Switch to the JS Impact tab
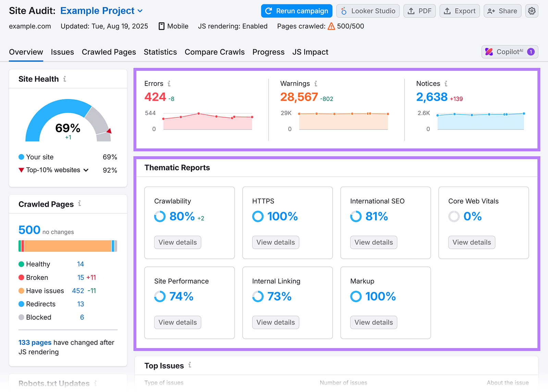The height and width of the screenshot is (392, 548). (310, 52)
